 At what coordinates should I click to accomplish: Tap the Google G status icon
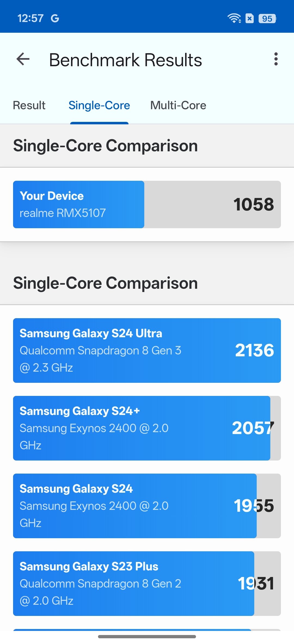pyautogui.click(x=55, y=19)
